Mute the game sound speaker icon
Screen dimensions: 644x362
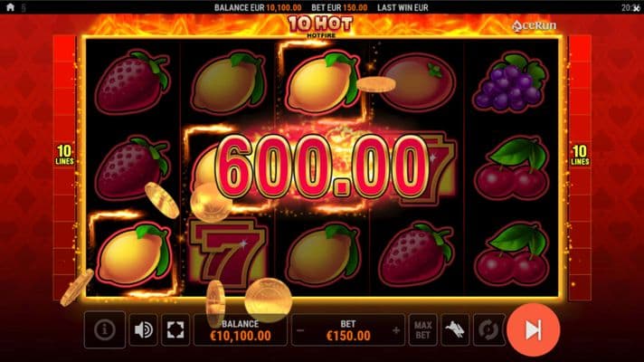(x=143, y=330)
